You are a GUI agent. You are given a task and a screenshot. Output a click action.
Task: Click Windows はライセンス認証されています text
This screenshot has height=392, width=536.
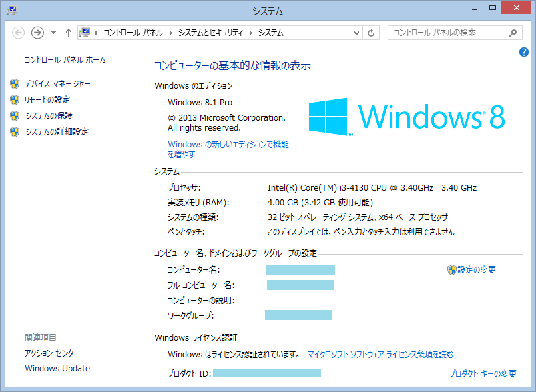point(234,355)
